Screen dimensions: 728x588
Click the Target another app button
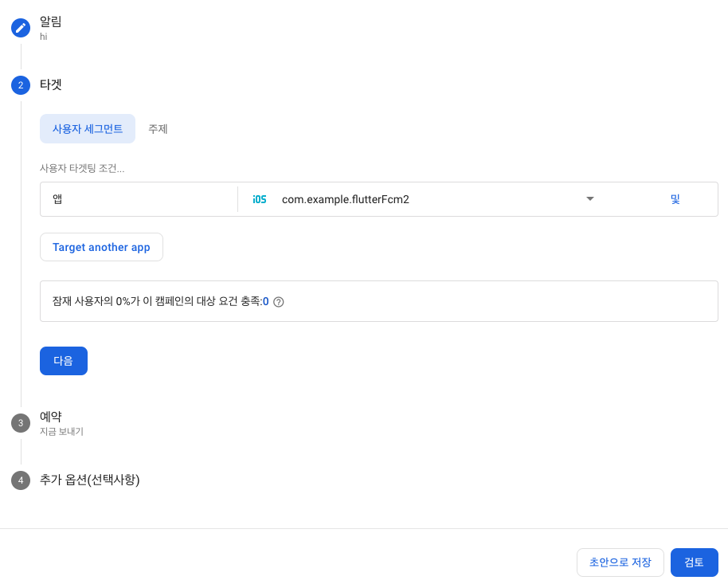(101, 247)
